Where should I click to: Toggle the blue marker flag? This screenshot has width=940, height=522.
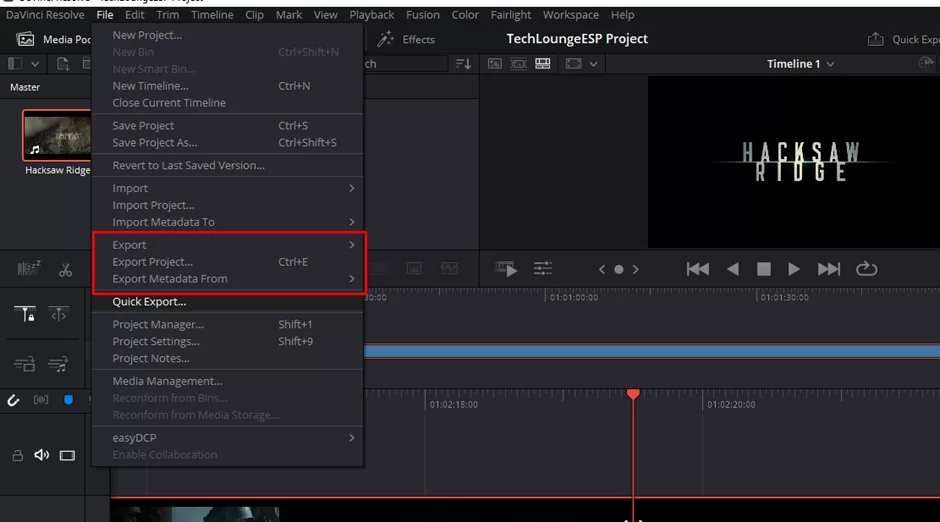[x=68, y=400]
